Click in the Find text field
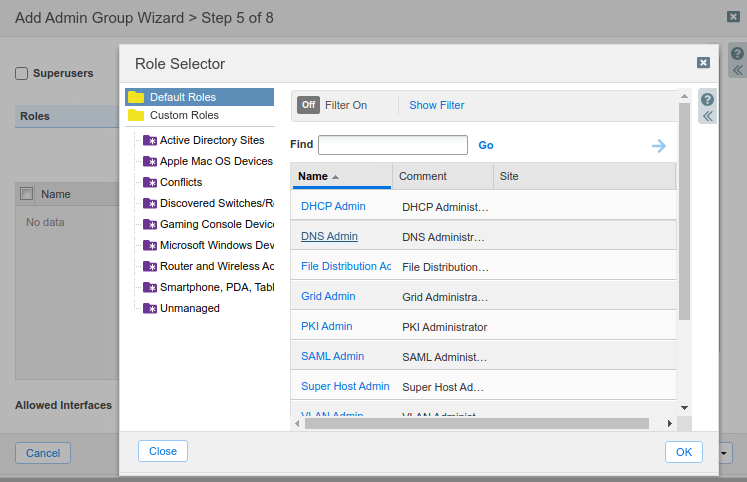The height and width of the screenshot is (482, 747). (x=393, y=145)
